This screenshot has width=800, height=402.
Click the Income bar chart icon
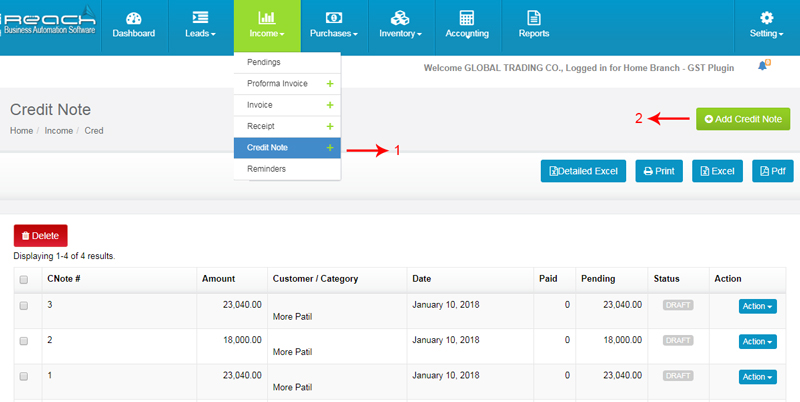(x=267, y=18)
